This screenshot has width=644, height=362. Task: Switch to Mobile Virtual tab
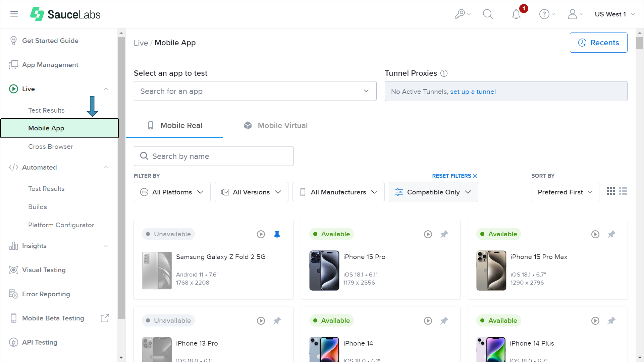pyautogui.click(x=276, y=125)
